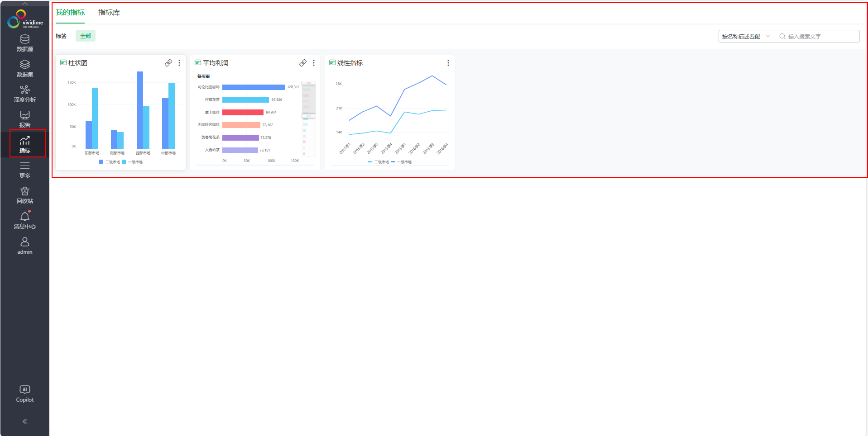The image size is (868, 436).
Task: Click the vividime logo
Action: click(x=25, y=19)
